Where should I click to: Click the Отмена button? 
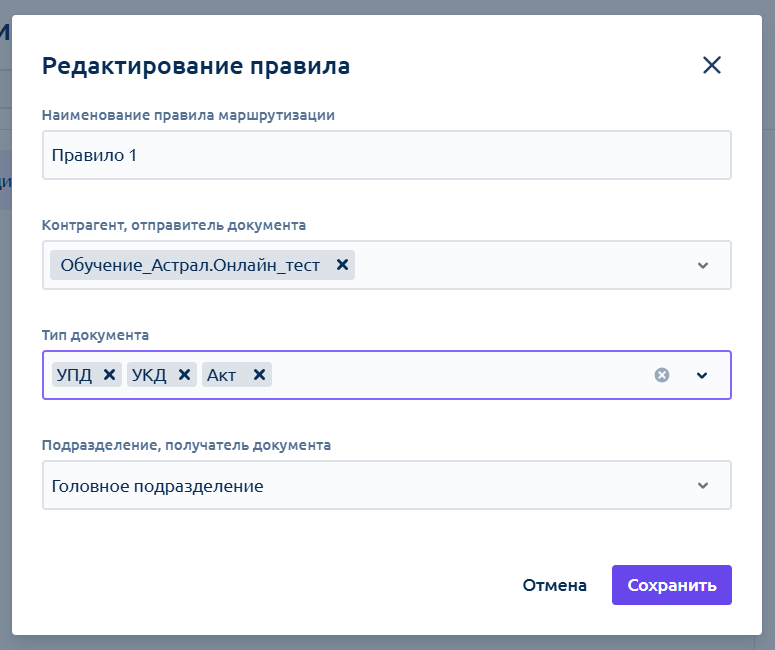pyautogui.click(x=555, y=585)
